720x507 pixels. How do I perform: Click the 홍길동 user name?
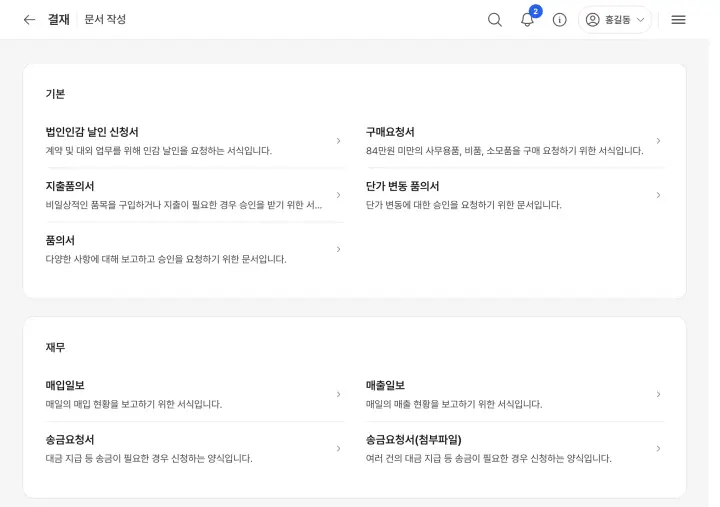[618, 20]
